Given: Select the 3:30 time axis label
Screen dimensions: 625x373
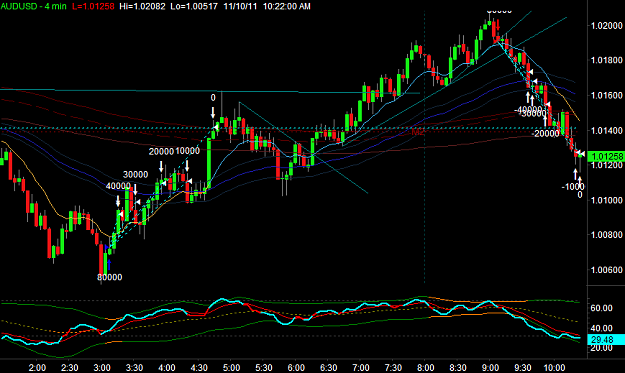Looking at the screenshot, I should tap(134, 367).
